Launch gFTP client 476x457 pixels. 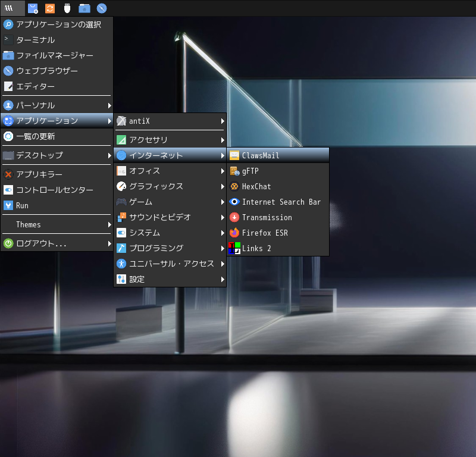coord(250,171)
